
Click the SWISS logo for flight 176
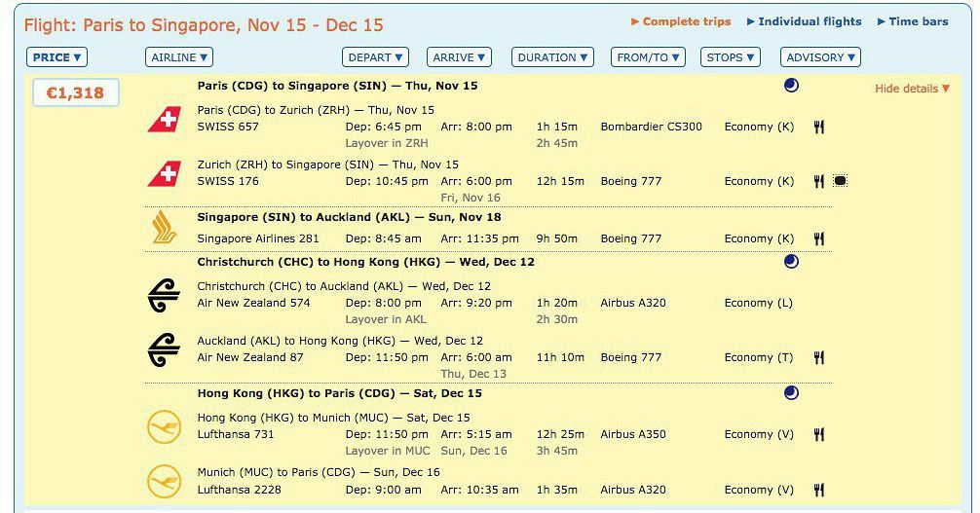click(x=165, y=174)
